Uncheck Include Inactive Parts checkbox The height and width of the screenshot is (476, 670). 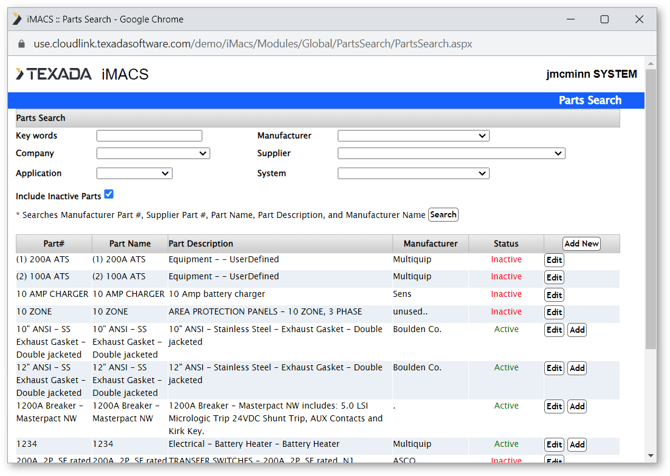(x=109, y=194)
